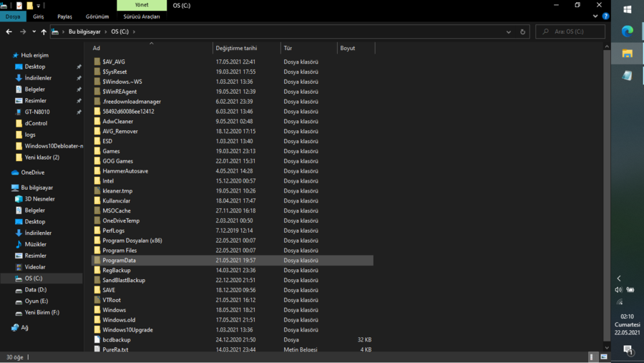Go forward with the forward arrow
This screenshot has height=363, width=644.
[x=23, y=32]
